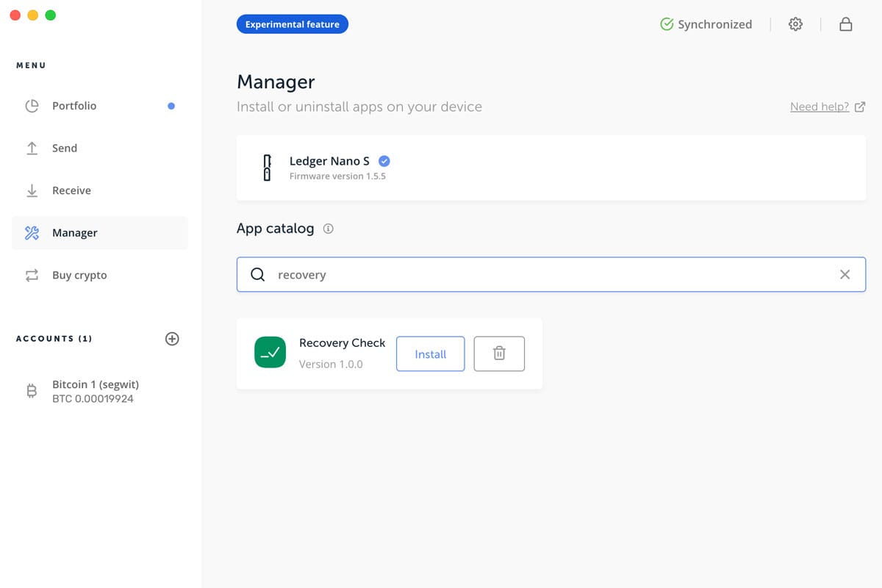882x588 pixels.
Task: Click the Bitcoin currency icon
Action: 32,391
